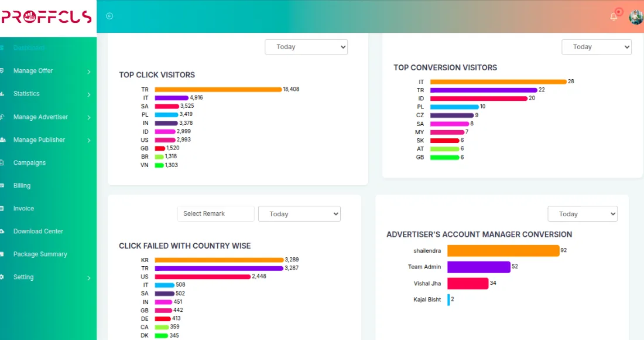The height and width of the screenshot is (340, 644).
Task: Click the Statistics bar chart icon
Action: click(x=2, y=94)
